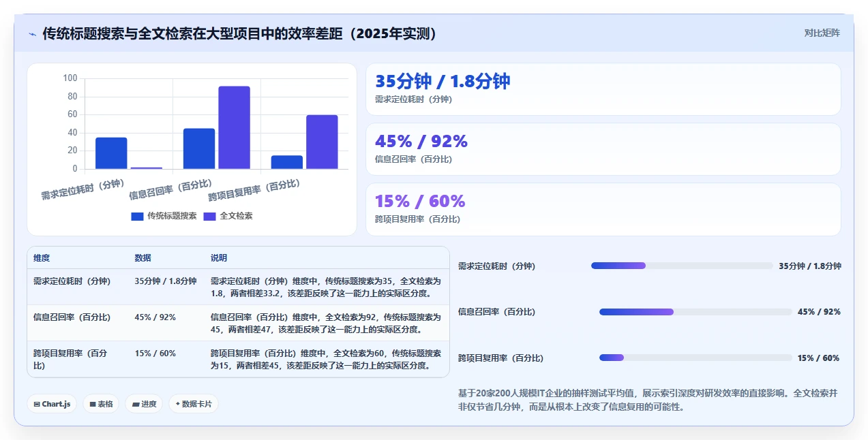Click the 45% / 92% progress value text
The image size is (868, 440).
click(819, 312)
